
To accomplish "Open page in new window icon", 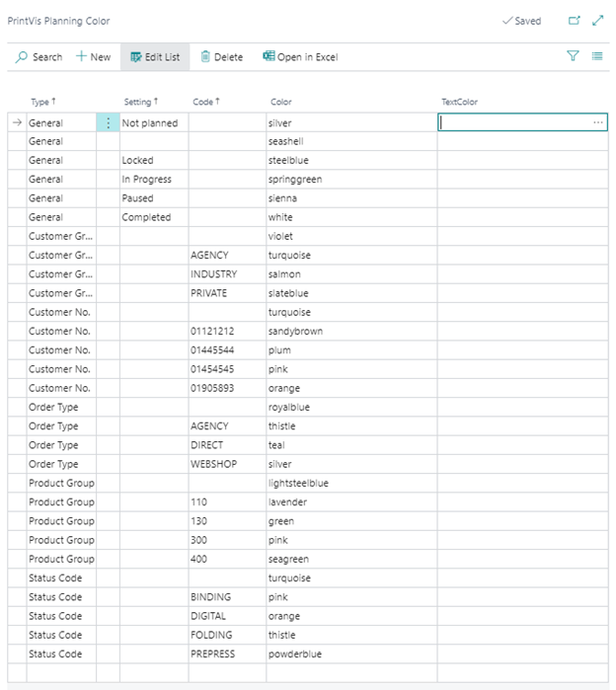I will [x=575, y=21].
